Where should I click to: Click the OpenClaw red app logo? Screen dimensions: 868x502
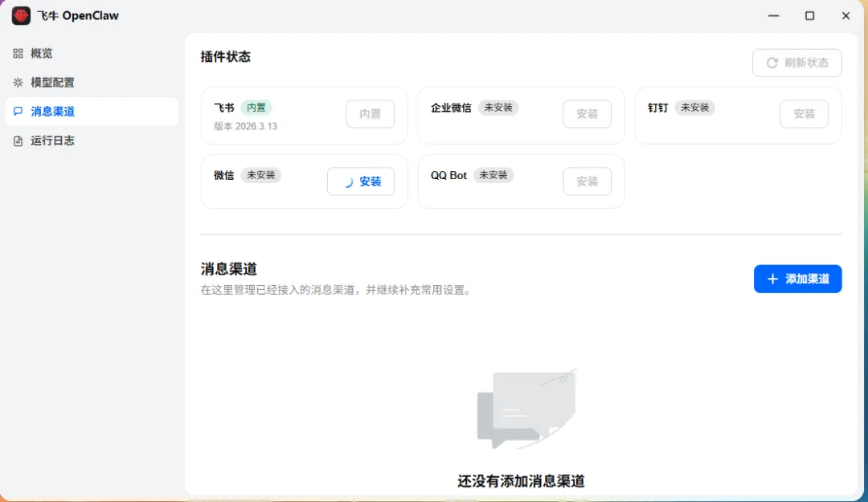coord(21,15)
